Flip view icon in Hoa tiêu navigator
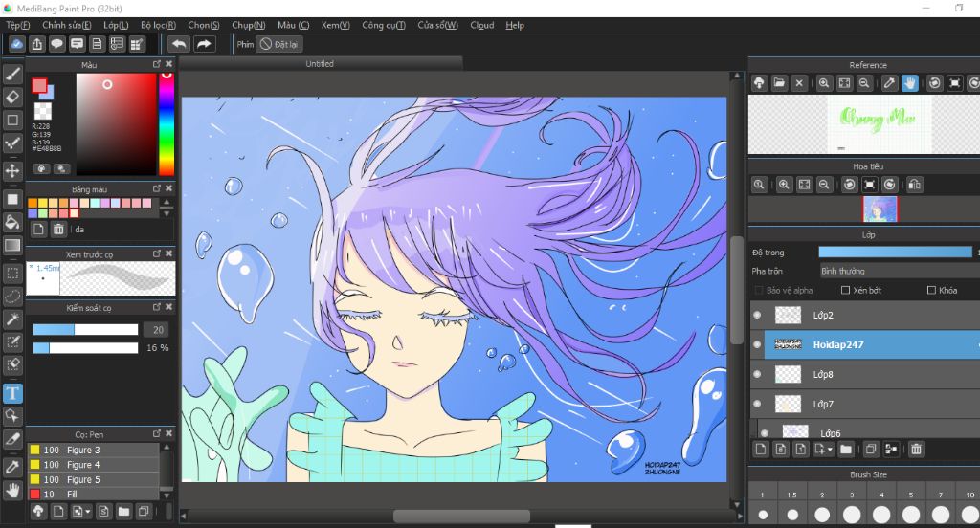 pos(914,185)
